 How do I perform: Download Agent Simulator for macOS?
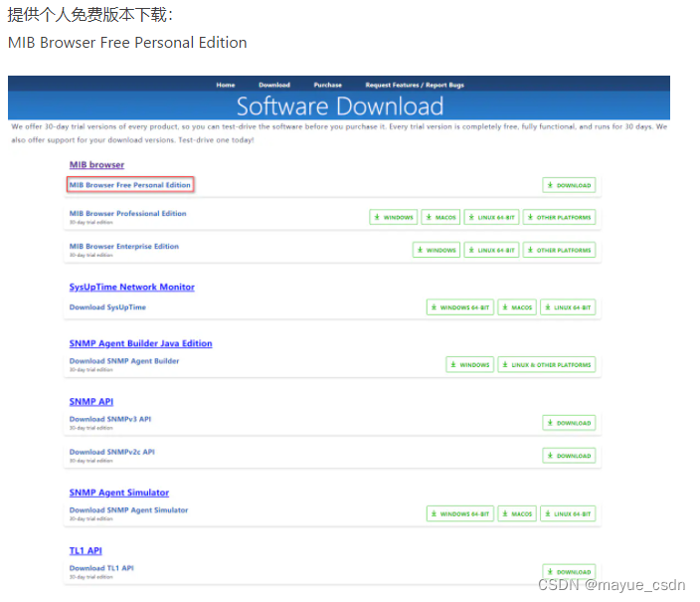517,513
